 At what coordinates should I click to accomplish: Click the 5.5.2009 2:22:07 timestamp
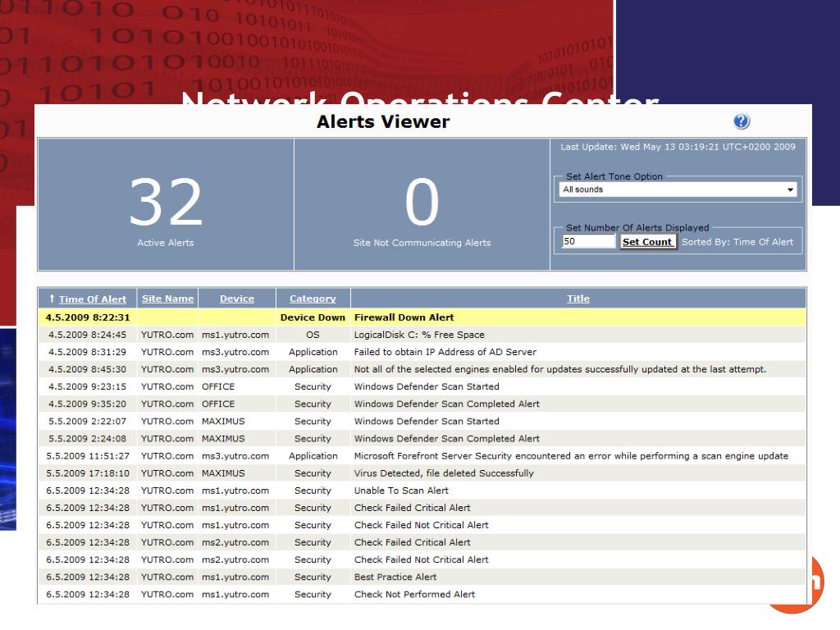[87, 421]
